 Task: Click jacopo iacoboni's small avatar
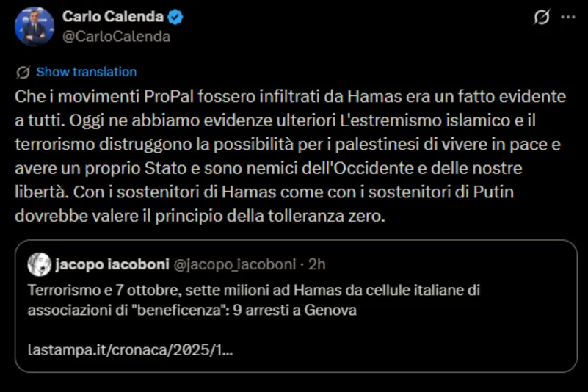[39, 264]
